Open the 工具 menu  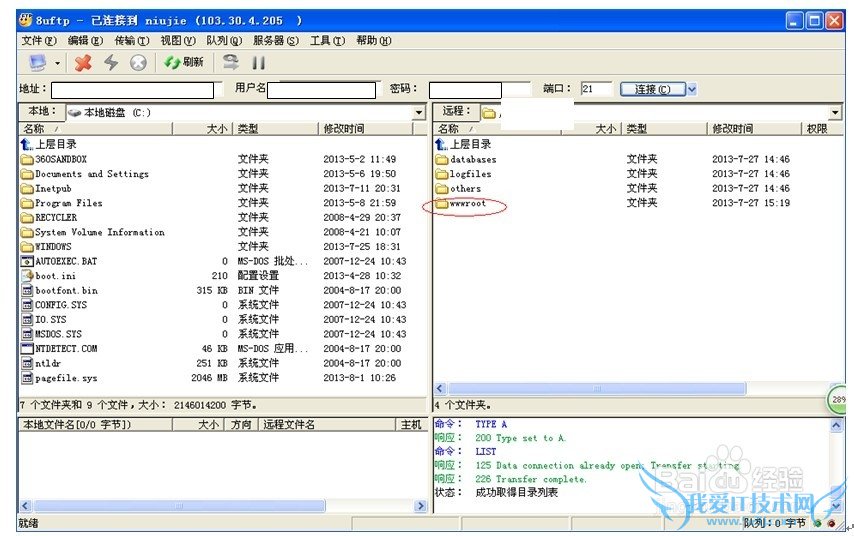tap(327, 41)
